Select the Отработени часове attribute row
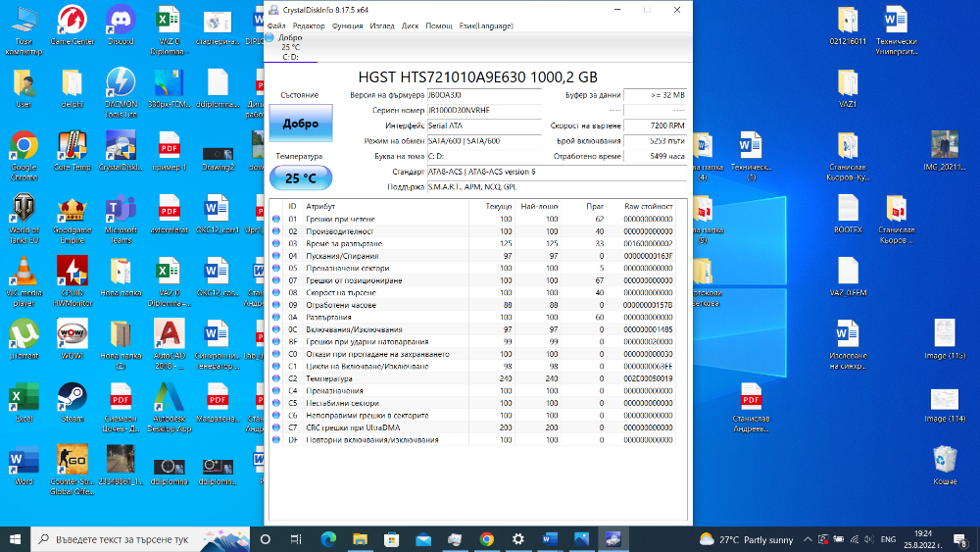This screenshot has height=552, width=980. coord(473,305)
